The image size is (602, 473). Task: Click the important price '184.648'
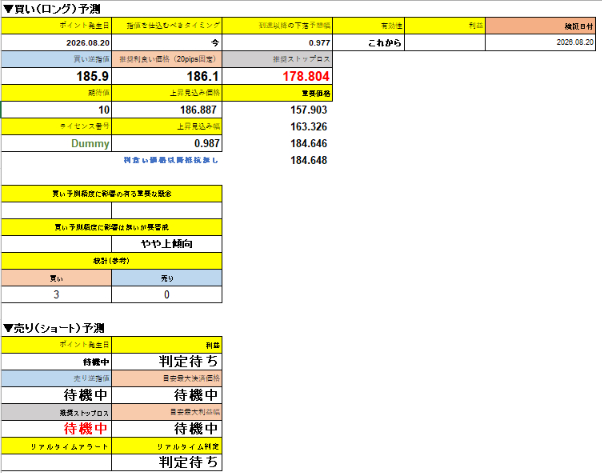point(309,160)
